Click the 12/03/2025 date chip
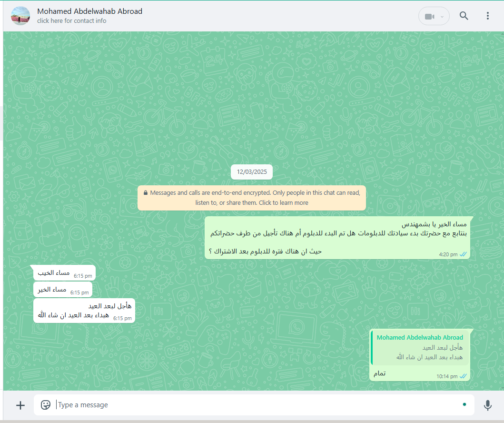Image resolution: width=504 pixels, height=423 pixels. [x=252, y=172]
